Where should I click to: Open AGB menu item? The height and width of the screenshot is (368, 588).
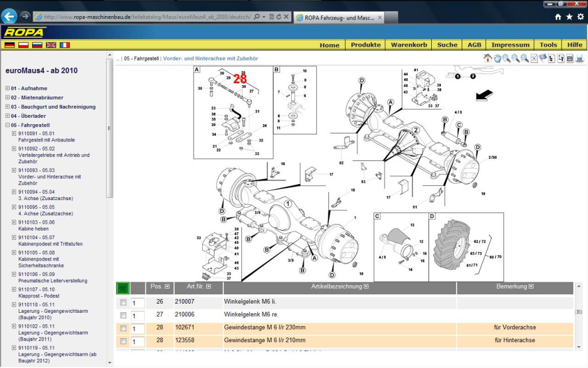pyautogui.click(x=474, y=45)
